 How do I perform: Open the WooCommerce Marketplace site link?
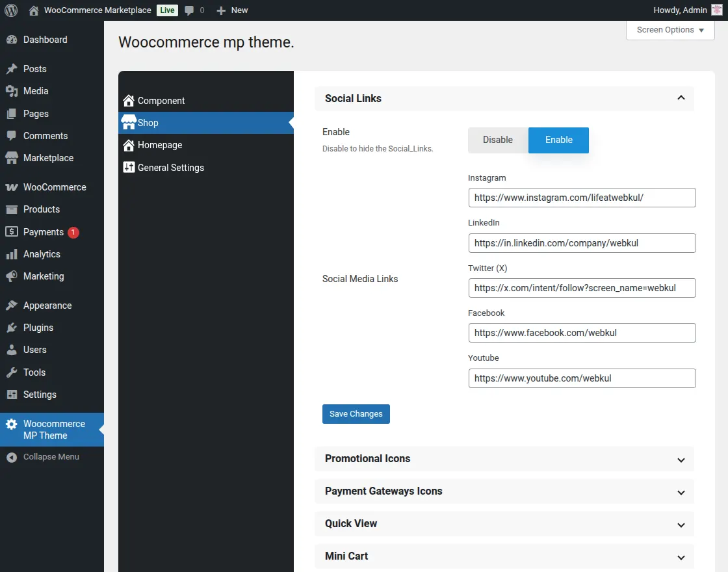point(97,10)
